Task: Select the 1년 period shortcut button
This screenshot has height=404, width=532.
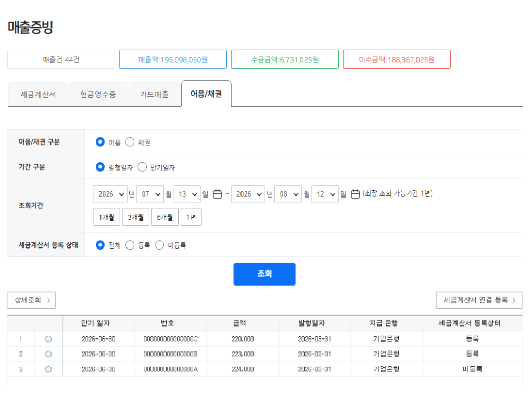Action: click(191, 217)
